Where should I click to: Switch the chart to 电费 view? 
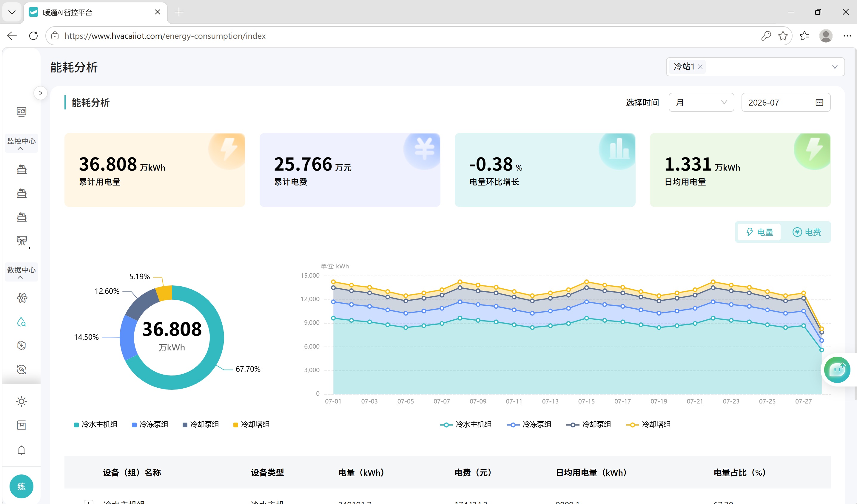click(807, 232)
